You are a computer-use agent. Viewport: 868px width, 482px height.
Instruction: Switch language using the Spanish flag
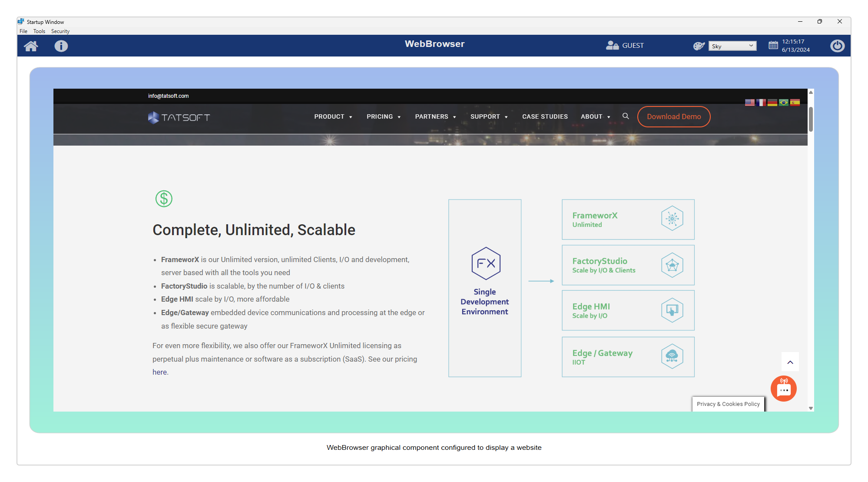(x=795, y=103)
